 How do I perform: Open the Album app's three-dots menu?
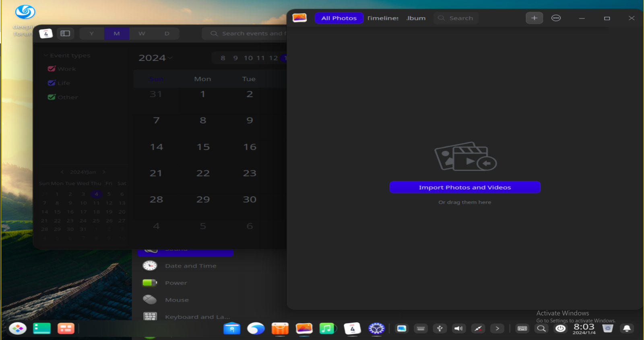(556, 18)
